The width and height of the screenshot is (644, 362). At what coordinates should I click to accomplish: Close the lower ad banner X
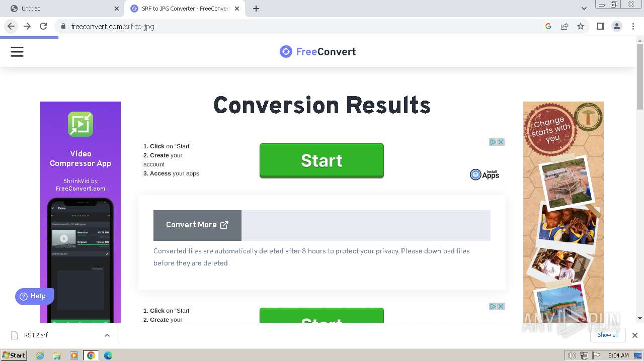coord(501,306)
